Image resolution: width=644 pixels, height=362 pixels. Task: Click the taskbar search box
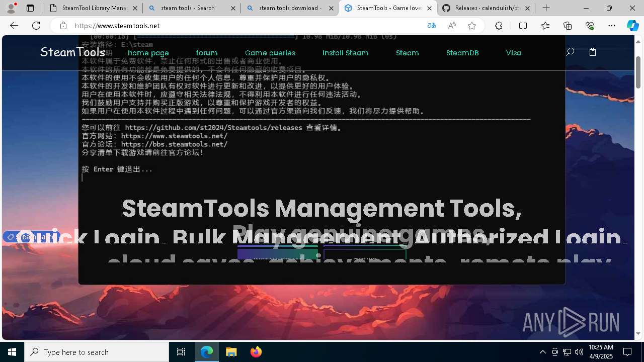point(97,352)
